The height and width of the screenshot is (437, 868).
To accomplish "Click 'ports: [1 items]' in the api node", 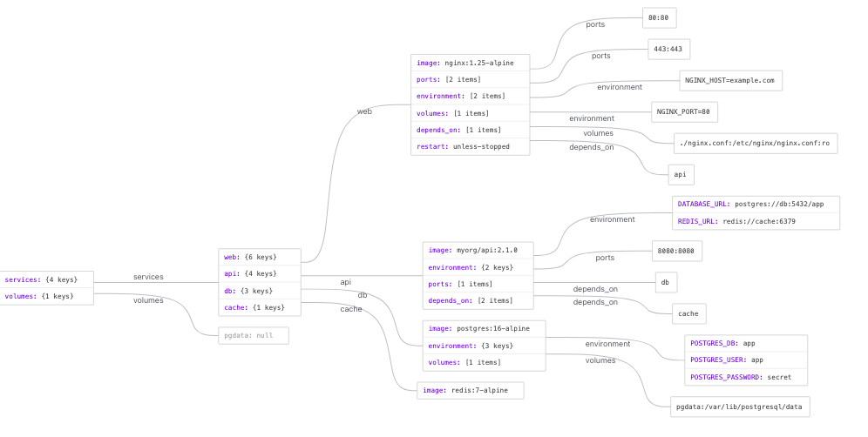I will pos(478,284).
